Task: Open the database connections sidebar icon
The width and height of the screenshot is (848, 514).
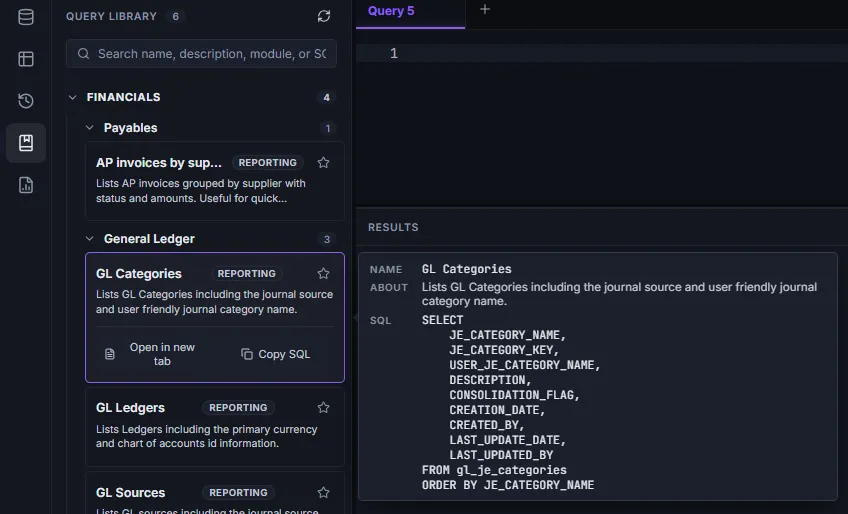Action: coord(26,17)
